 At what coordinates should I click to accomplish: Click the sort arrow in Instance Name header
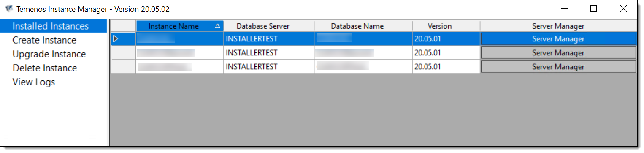218,26
